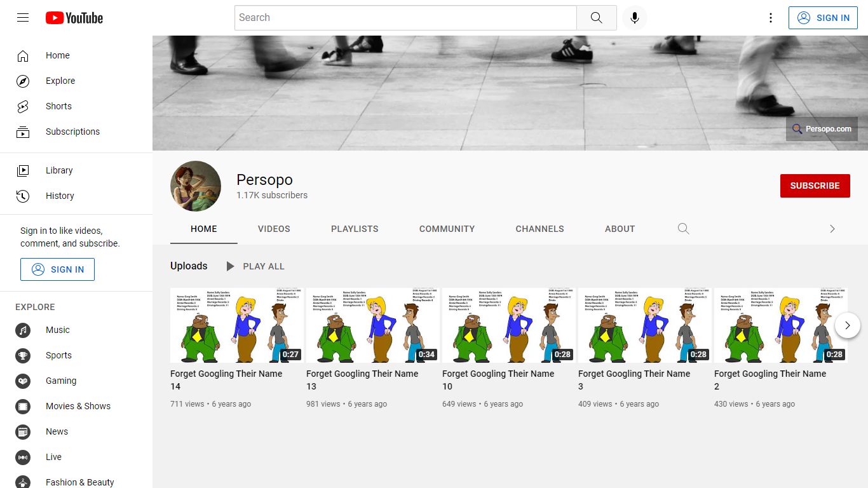Click inside the Search input field
This screenshot has width=868, height=488.
405,18
